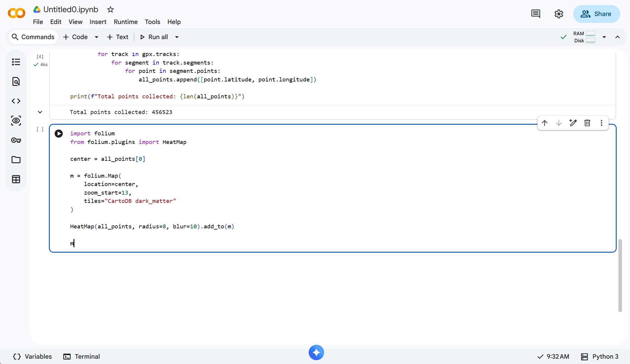Open the Code snippets sidebar icon
The width and height of the screenshot is (630, 364).
pos(16,101)
